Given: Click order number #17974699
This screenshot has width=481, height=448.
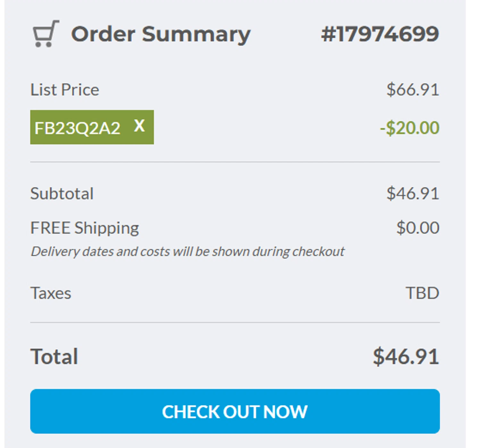Looking at the screenshot, I should [380, 34].
